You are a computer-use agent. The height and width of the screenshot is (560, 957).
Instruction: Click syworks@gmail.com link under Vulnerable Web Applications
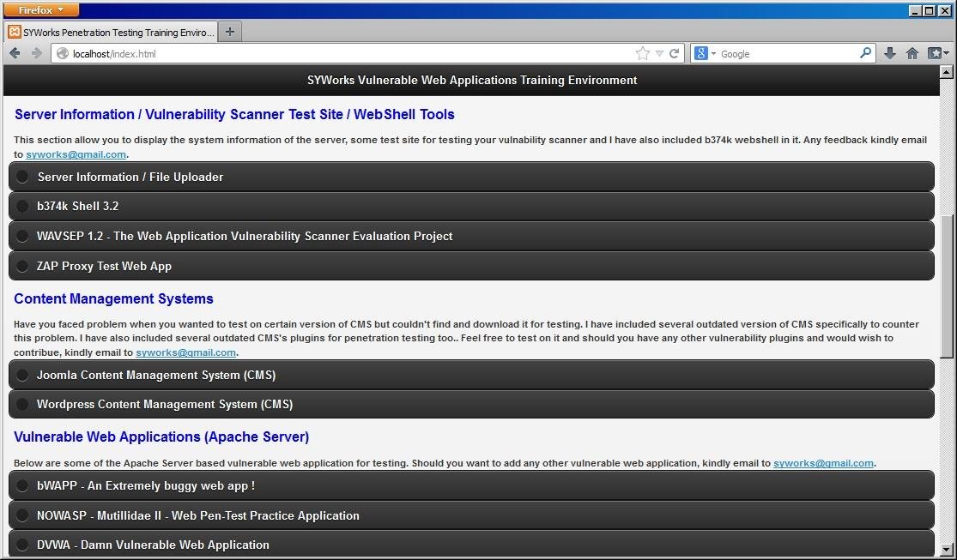tap(823, 463)
